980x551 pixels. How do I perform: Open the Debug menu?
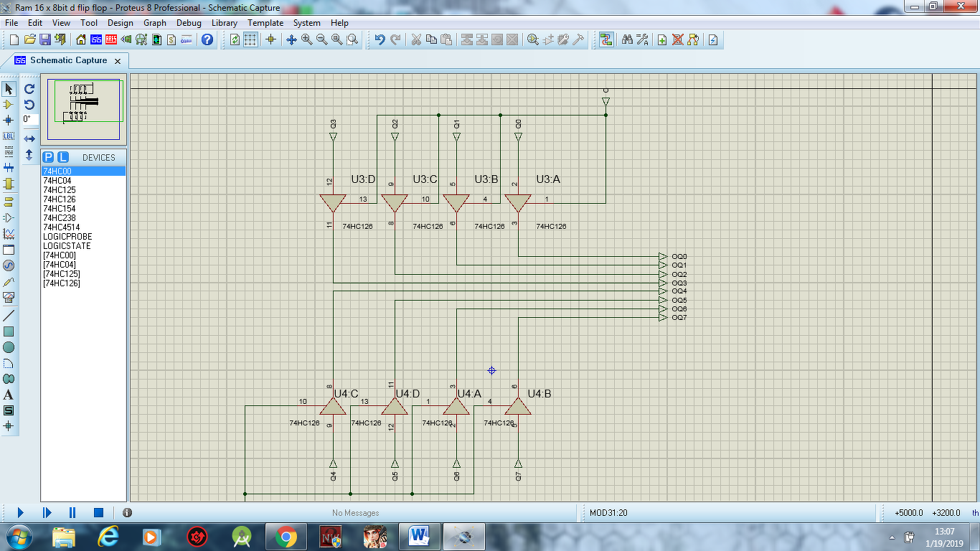pos(189,23)
